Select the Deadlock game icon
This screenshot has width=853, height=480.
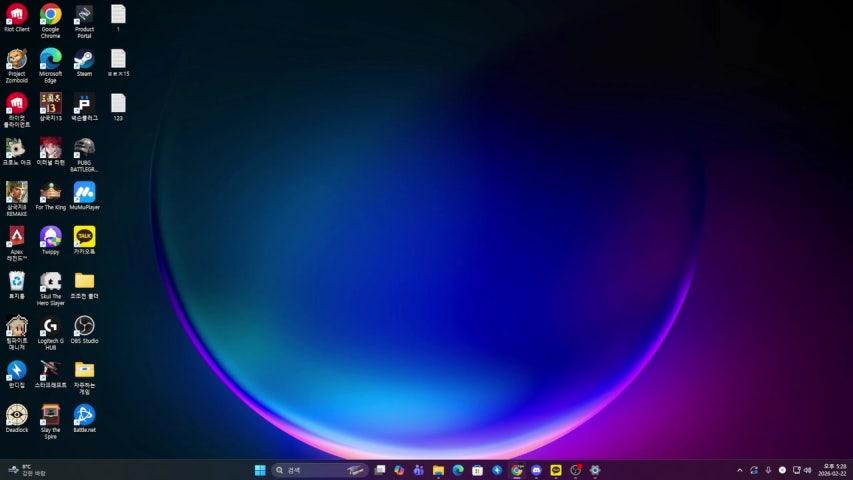pyautogui.click(x=17, y=414)
